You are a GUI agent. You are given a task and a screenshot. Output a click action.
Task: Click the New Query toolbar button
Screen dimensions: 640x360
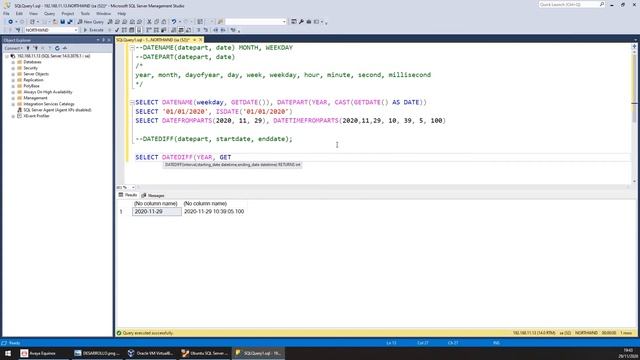click(91, 22)
